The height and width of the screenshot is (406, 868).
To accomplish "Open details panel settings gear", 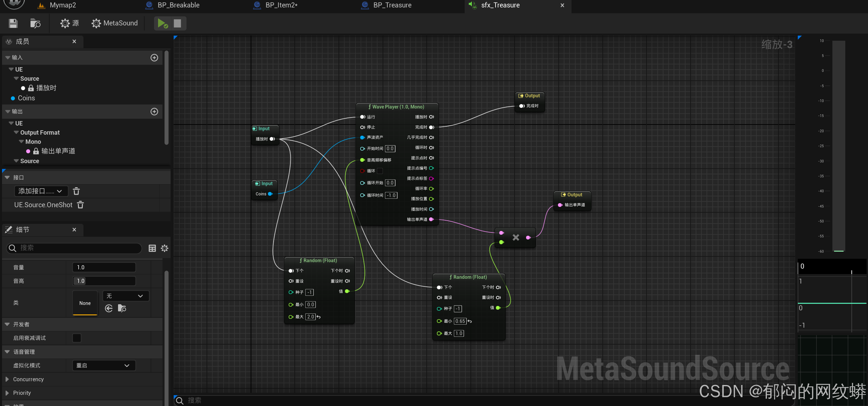I will click(x=165, y=248).
